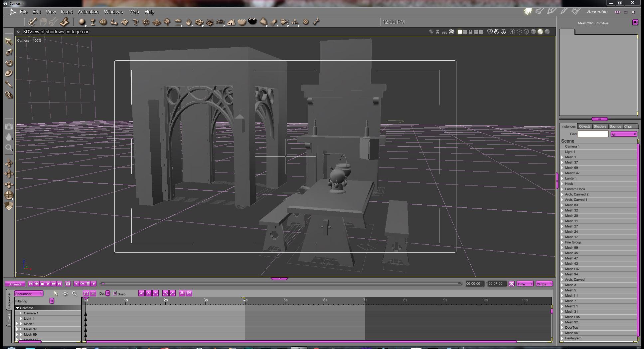The height and width of the screenshot is (349, 644).
Task: Expand Fire Group in the Scene list
Action: coord(563,242)
